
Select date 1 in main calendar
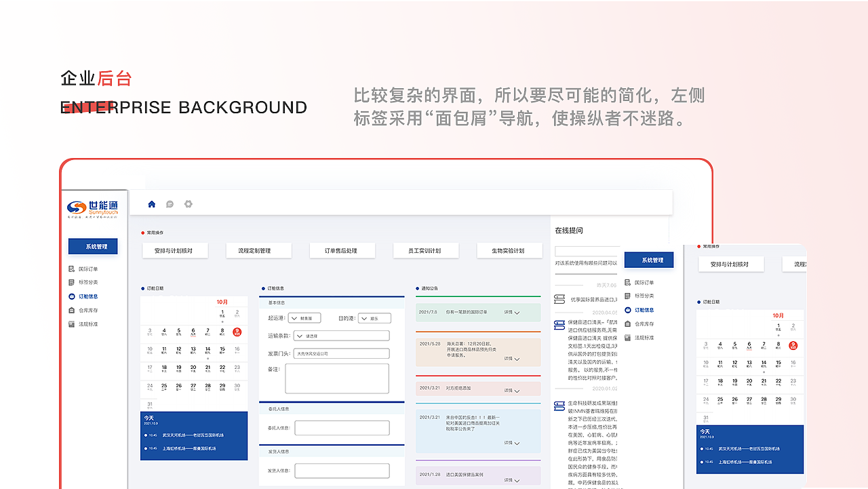[x=222, y=313]
